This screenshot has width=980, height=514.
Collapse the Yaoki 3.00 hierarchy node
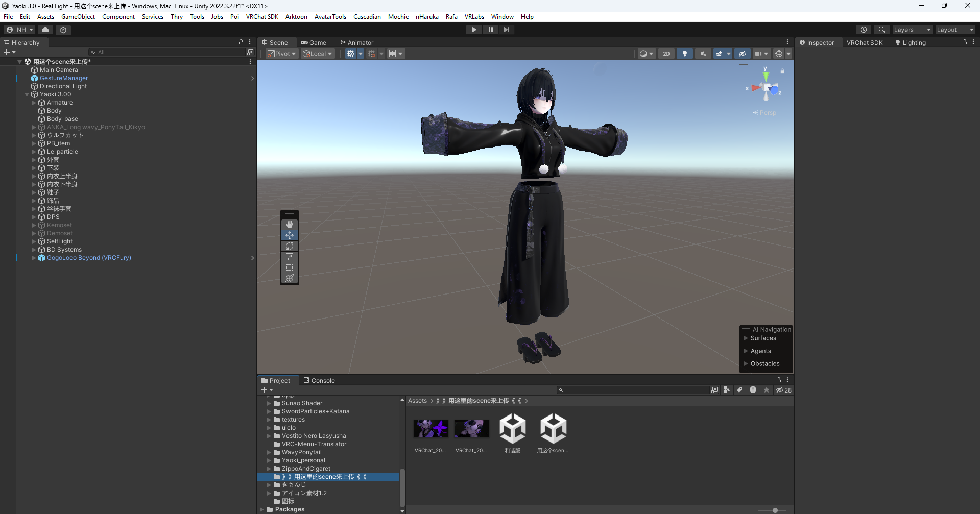point(27,94)
